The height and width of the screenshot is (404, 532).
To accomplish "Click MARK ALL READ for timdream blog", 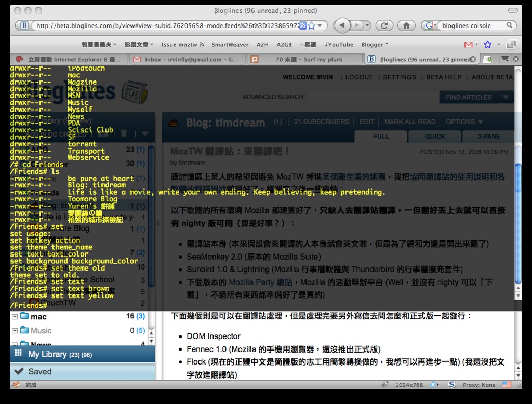I will (x=410, y=122).
